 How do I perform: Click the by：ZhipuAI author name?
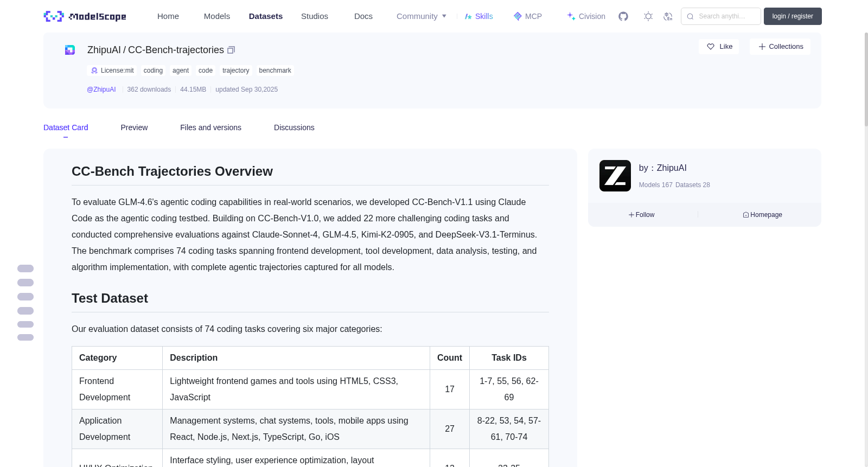tap(663, 168)
